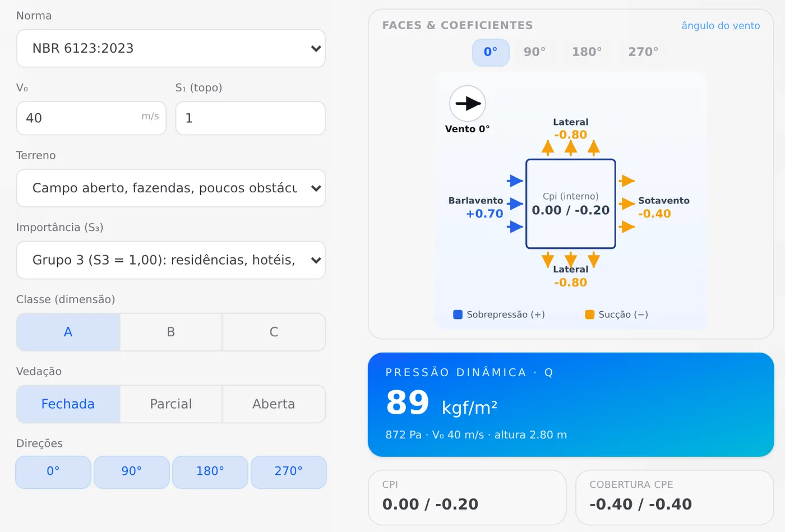Select Classe A dimension option
Image resolution: width=785 pixels, height=532 pixels.
point(68,332)
